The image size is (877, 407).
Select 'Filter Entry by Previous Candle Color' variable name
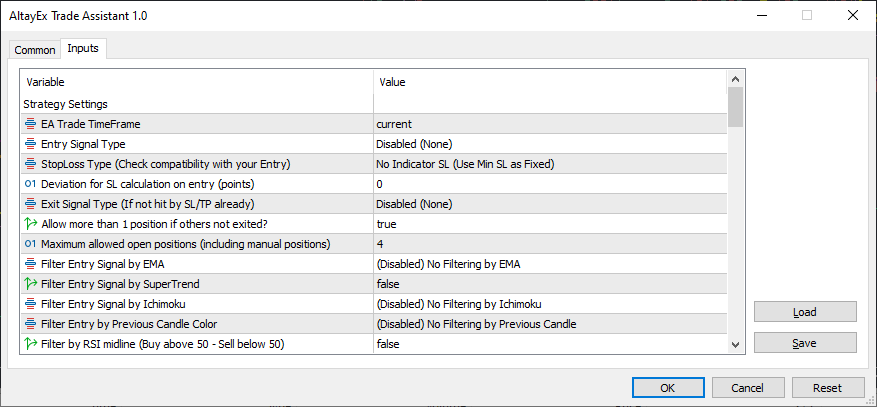coord(129,324)
